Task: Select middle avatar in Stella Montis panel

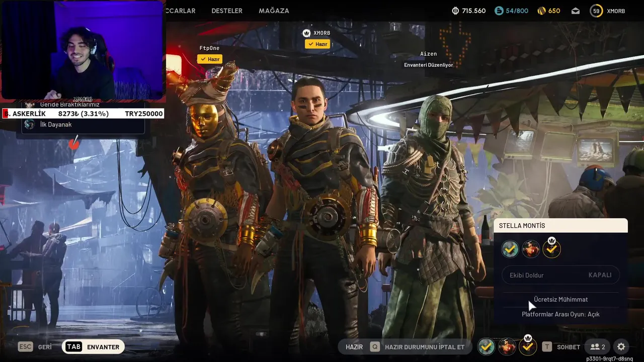Action: [x=531, y=248]
